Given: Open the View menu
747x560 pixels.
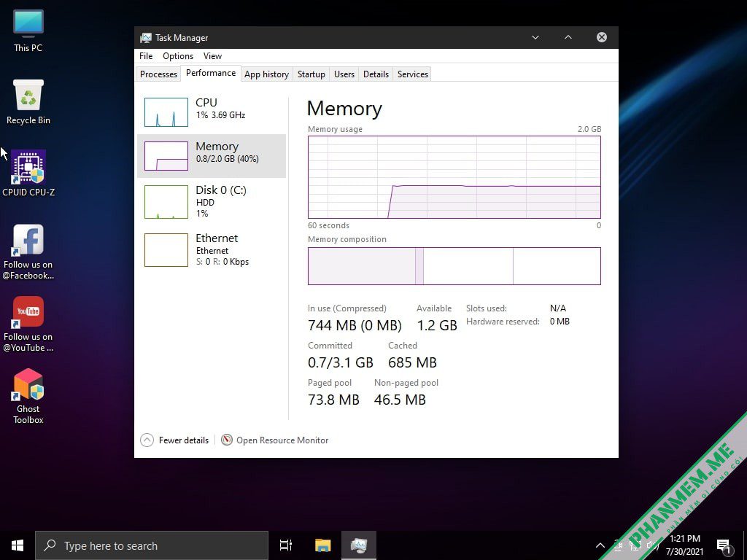Looking at the screenshot, I should point(212,56).
